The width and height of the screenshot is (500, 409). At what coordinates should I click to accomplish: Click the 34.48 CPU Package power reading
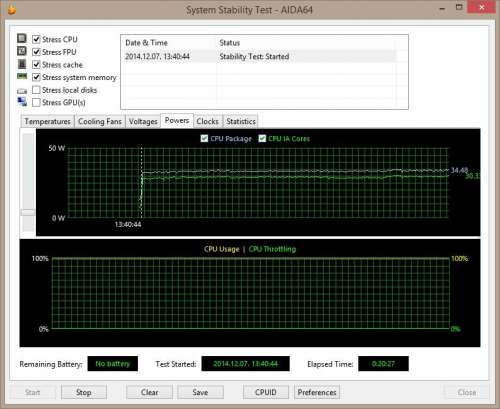[x=459, y=170]
